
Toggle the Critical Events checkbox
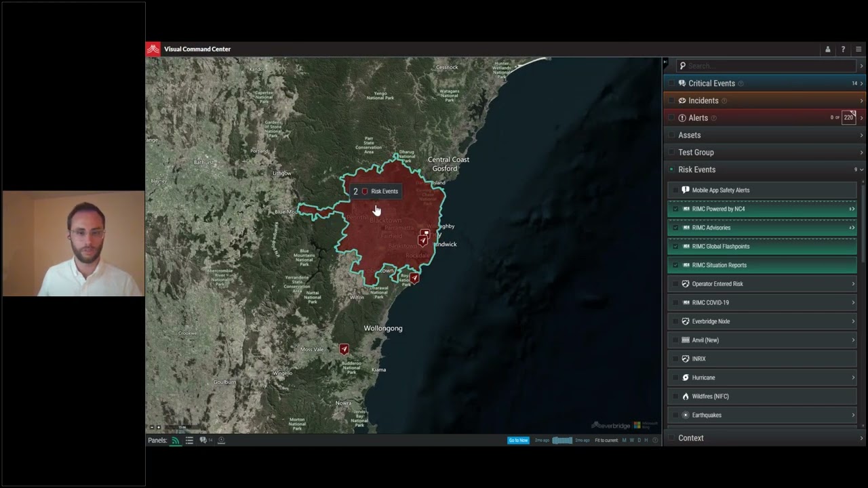[671, 83]
